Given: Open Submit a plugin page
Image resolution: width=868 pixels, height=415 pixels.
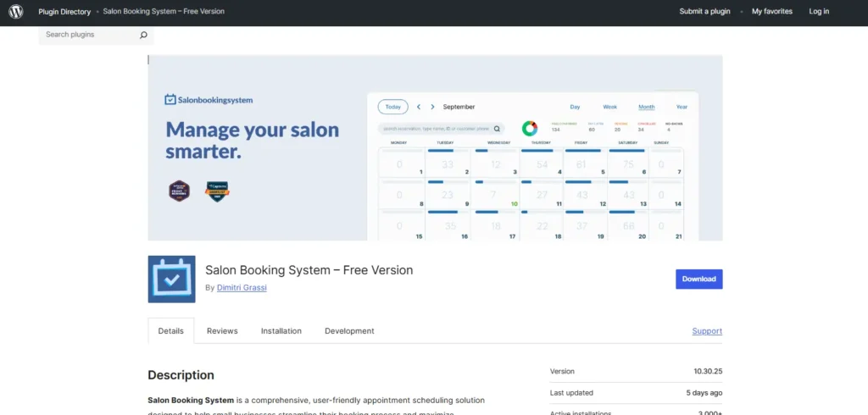Looking at the screenshot, I should coord(704,11).
